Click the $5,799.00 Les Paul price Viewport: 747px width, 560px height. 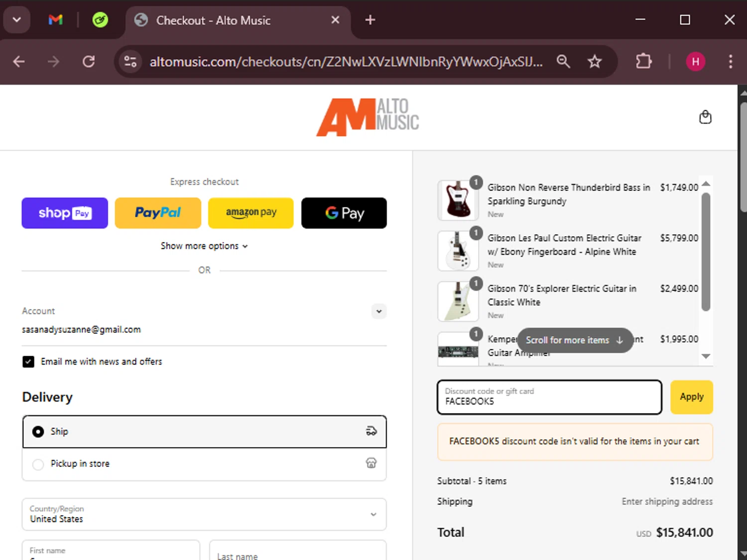(679, 238)
